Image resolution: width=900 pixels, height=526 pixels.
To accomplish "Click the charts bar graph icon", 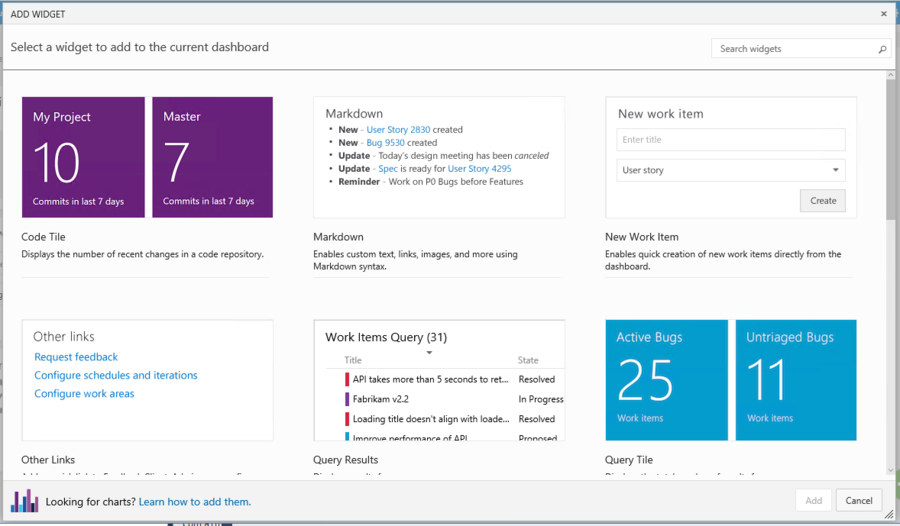I will click(x=25, y=501).
